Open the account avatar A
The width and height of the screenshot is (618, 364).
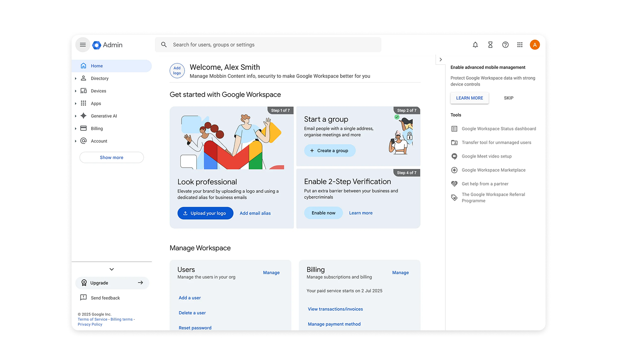534,45
